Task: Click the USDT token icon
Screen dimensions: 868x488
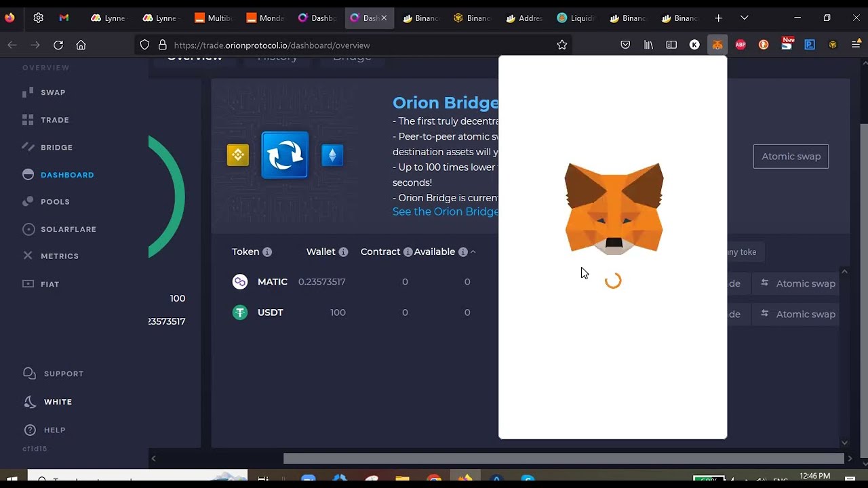Action: [240, 312]
